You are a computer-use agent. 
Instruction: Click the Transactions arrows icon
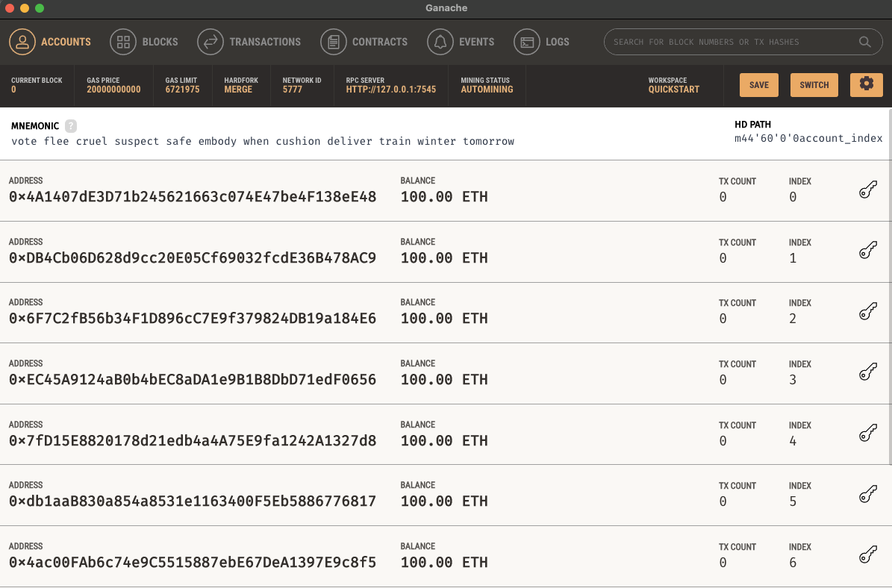pyautogui.click(x=210, y=42)
